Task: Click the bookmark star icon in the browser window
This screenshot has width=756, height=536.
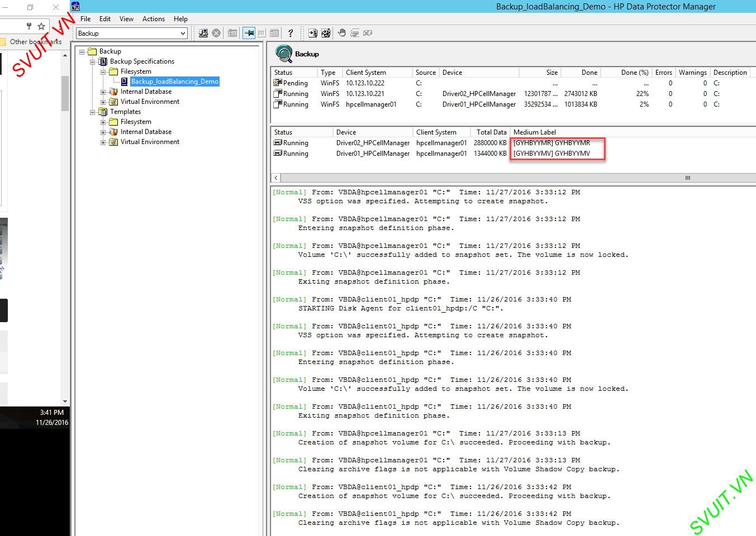Action: (41, 26)
